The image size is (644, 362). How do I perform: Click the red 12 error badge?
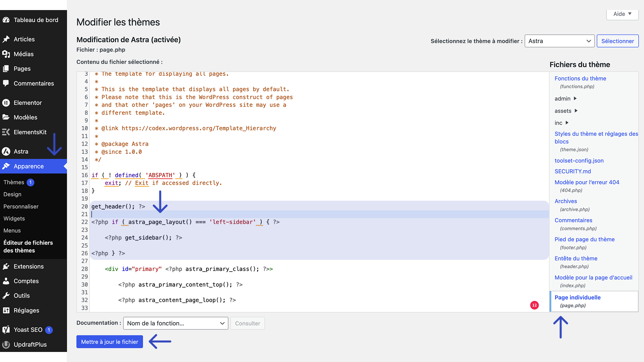[534, 305]
